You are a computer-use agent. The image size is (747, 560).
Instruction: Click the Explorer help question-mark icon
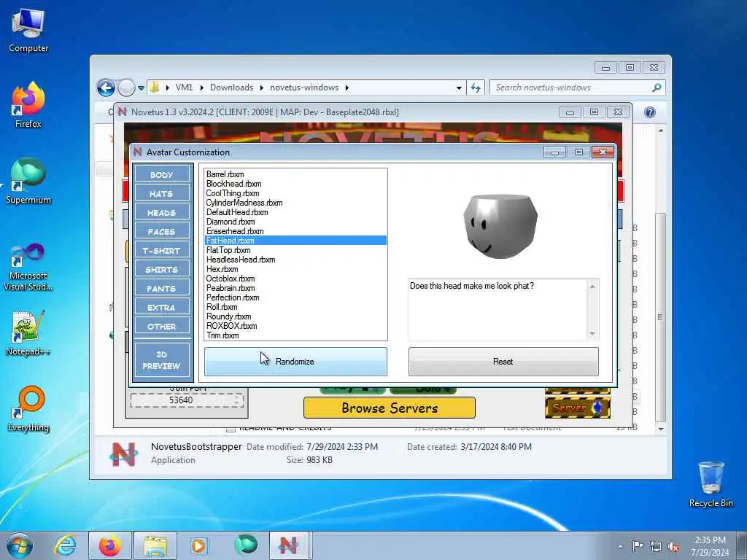(x=650, y=112)
